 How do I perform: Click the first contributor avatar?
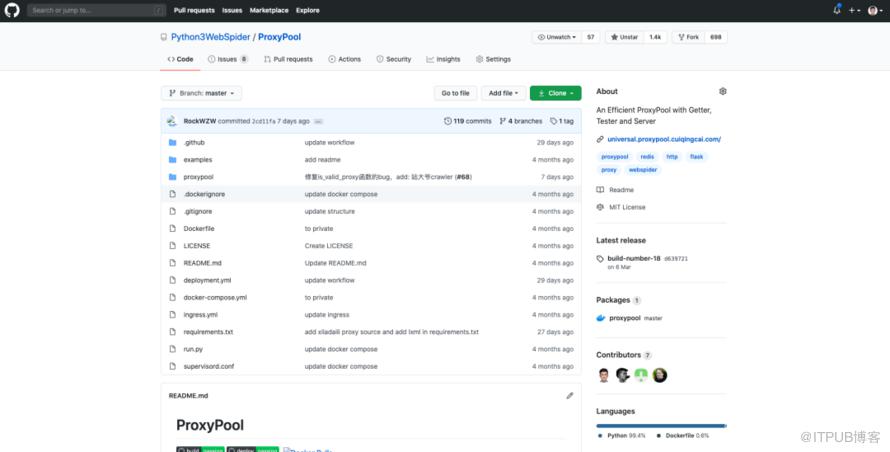tap(604, 375)
